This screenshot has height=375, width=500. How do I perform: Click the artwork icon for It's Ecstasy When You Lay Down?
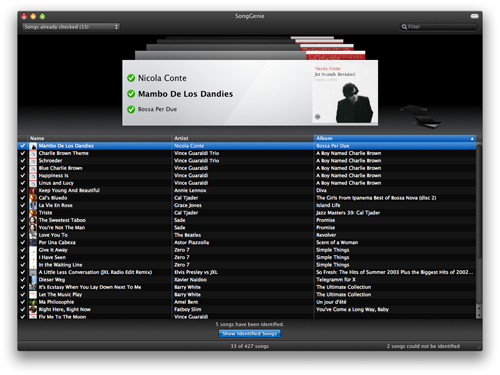pos(33,287)
